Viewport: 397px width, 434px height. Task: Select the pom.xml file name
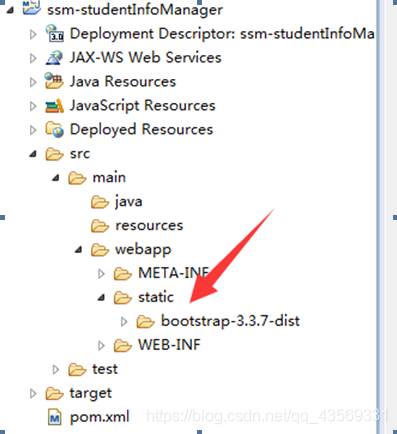click(99, 417)
